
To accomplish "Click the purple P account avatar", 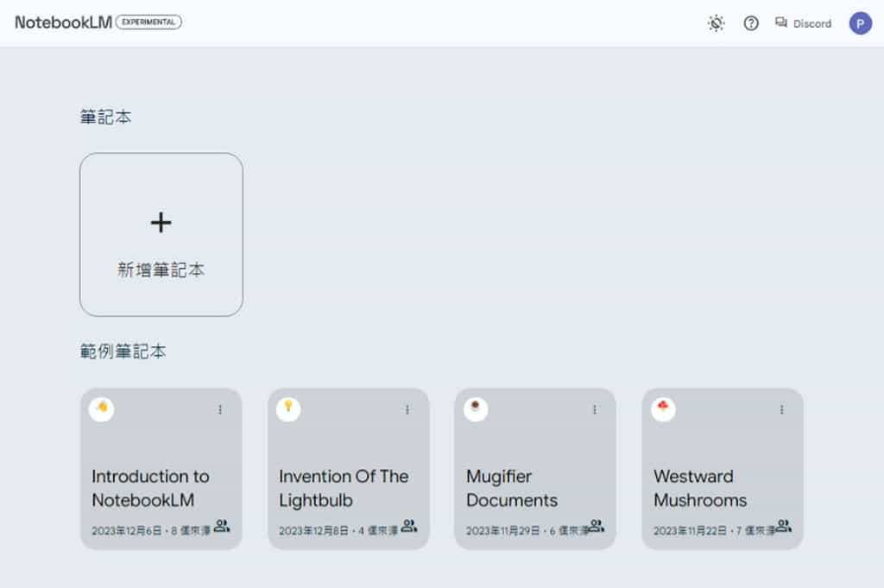I will pos(860,23).
